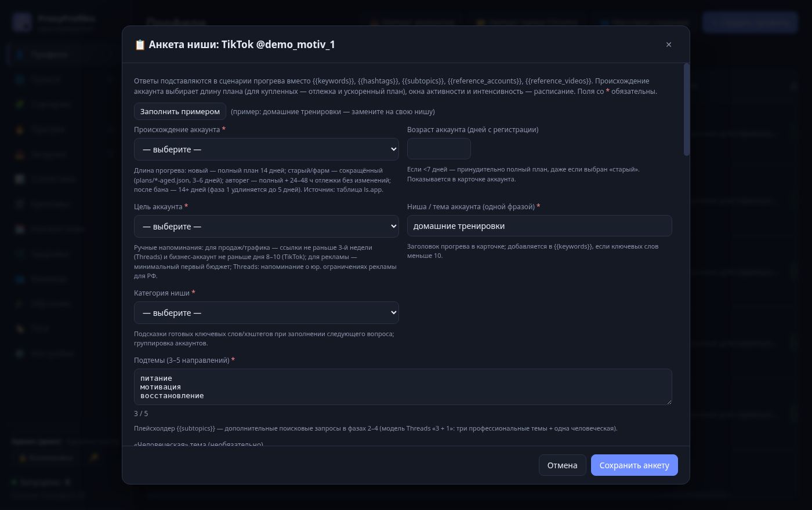Expand the Цель аккаунта select box
Screen dimensions: 812x510
(x=266, y=226)
